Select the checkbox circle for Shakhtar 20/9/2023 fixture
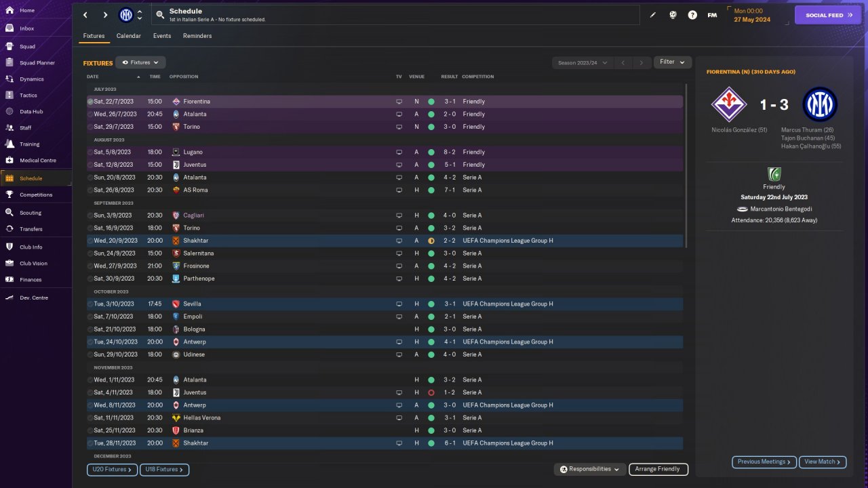The image size is (868, 488). [90, 241]
